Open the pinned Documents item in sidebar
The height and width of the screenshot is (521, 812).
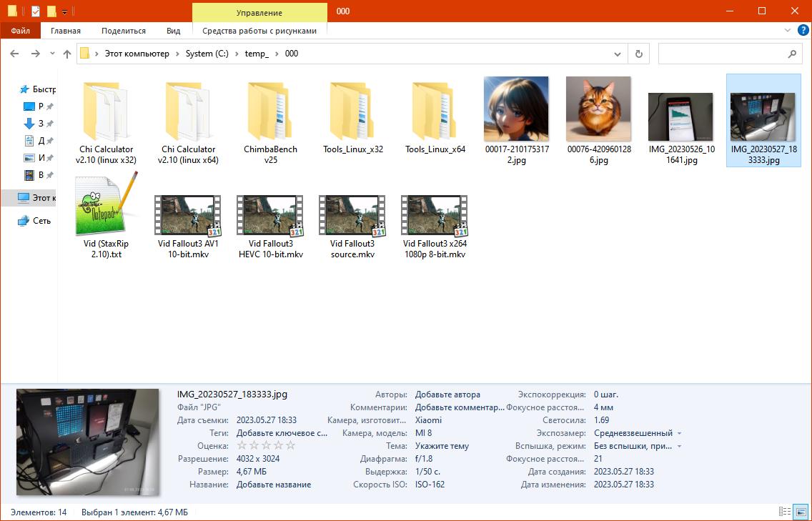[37, 140]
